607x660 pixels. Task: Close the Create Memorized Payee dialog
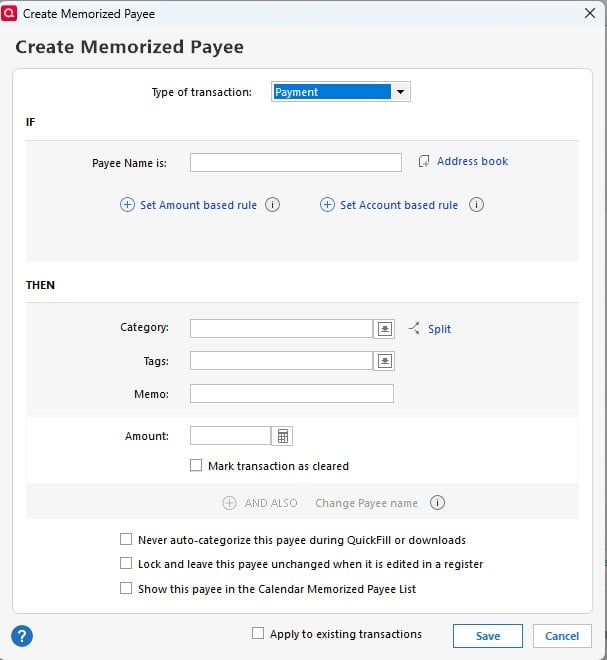(590, 13)
